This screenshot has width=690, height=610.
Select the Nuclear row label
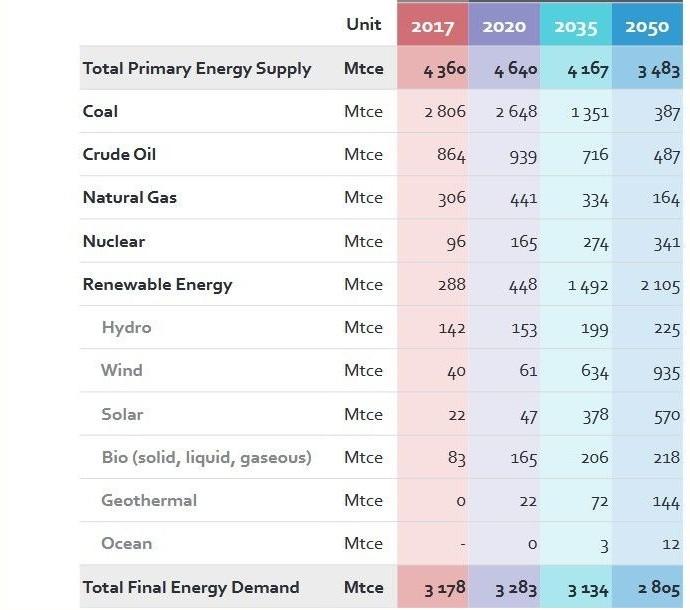pyautogui.click(x=113, y=241)
